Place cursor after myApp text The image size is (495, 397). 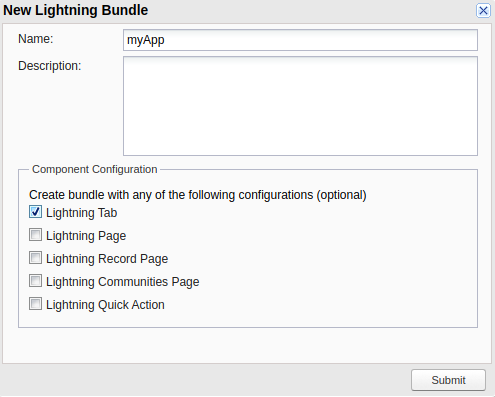165,40
